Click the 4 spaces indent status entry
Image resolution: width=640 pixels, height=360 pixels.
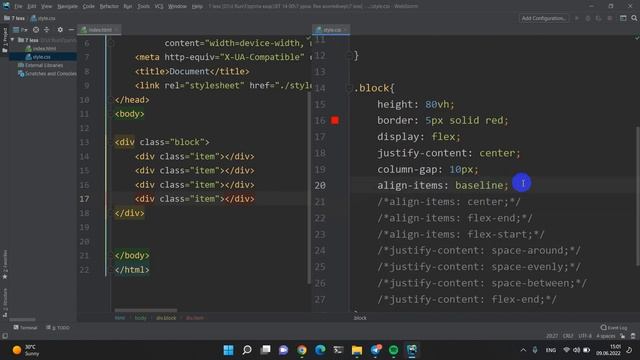click(x=605, y=336)
